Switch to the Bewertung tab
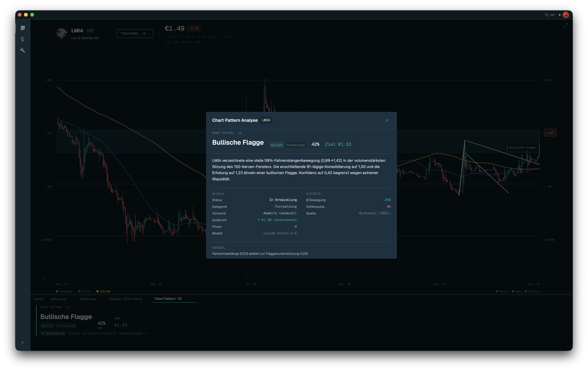 [88, 299]
